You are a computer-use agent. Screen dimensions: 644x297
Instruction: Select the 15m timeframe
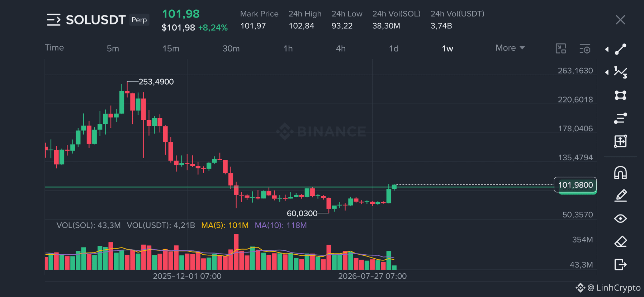point(171,48)
